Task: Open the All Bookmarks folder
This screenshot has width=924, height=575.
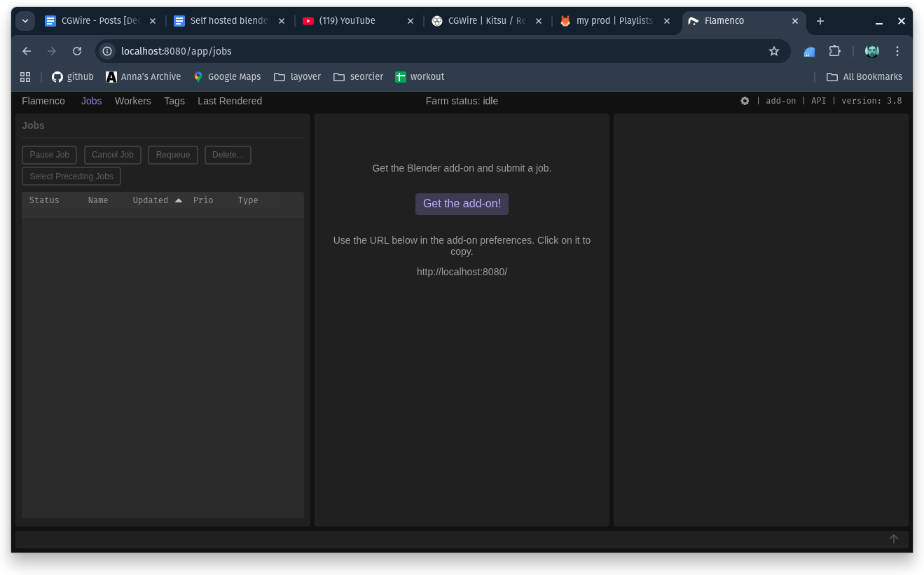Action: pos(864,77)
